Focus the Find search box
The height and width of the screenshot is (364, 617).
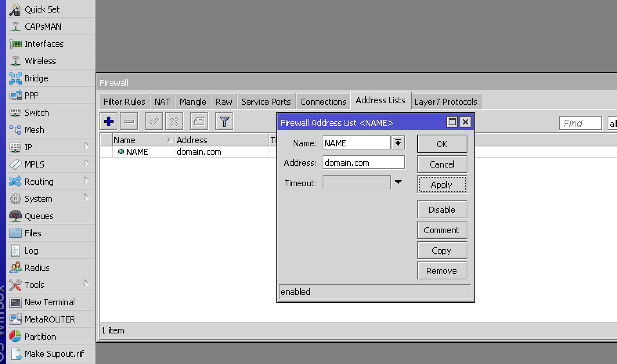tap(581, 123)
